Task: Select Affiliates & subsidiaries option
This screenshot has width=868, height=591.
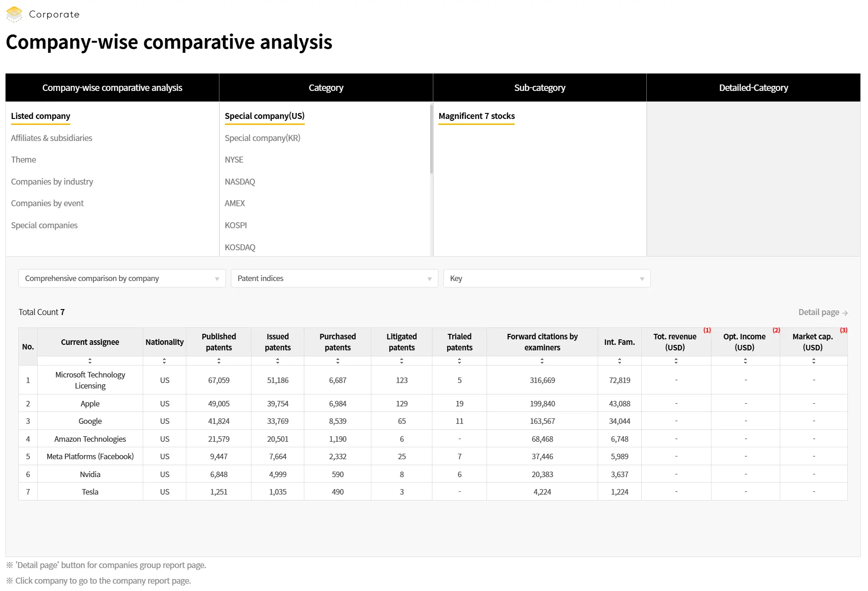Action: (51, 138)
